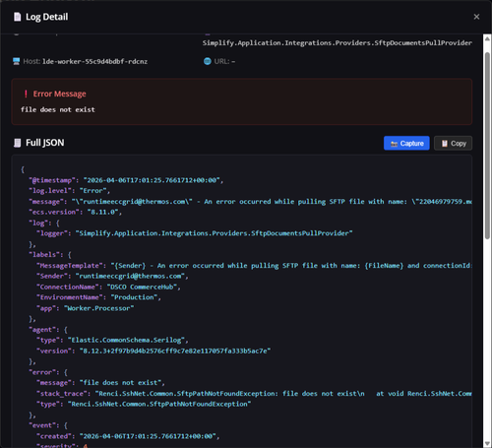Click the Log Detail document icon

pyautogui.click(x=17, y=17)
